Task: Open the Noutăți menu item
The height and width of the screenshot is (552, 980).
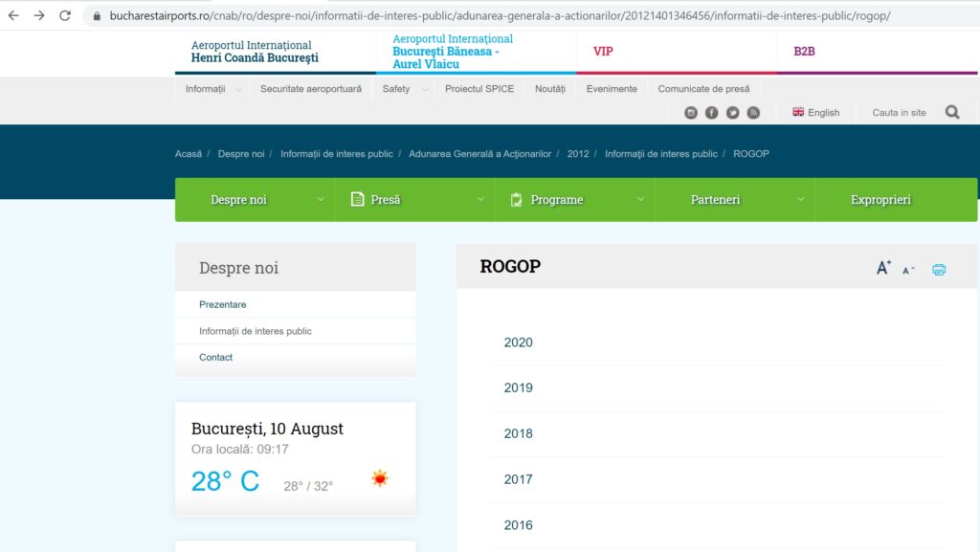Action: click(550, 89)
